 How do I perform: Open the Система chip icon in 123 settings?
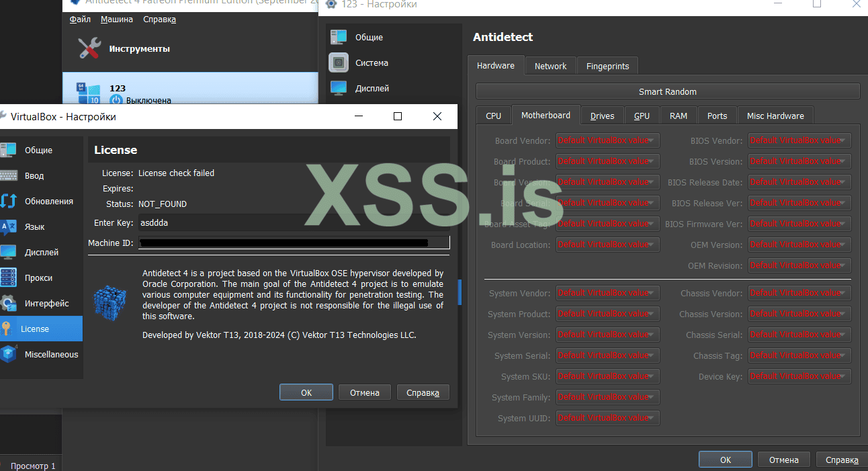pyautogui.click(x=339, y=63)
